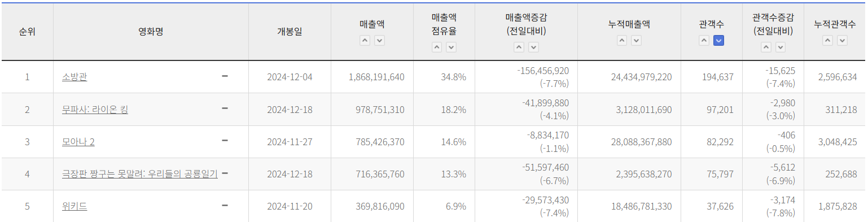Viewport: 868px width, 222px height.
Task: Select sales value 716,365,760
Action: click(x=380, y=175)
